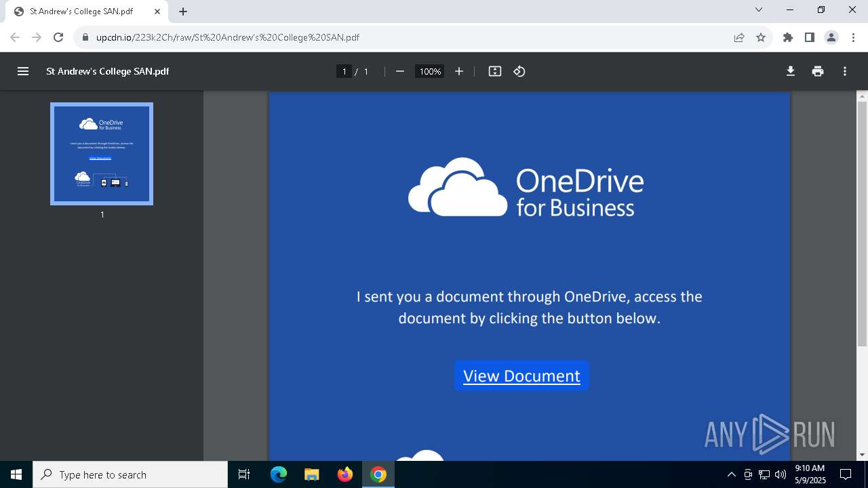Reload the current page
The width and height of the screenshot is (868, 488).
point(58,37)
